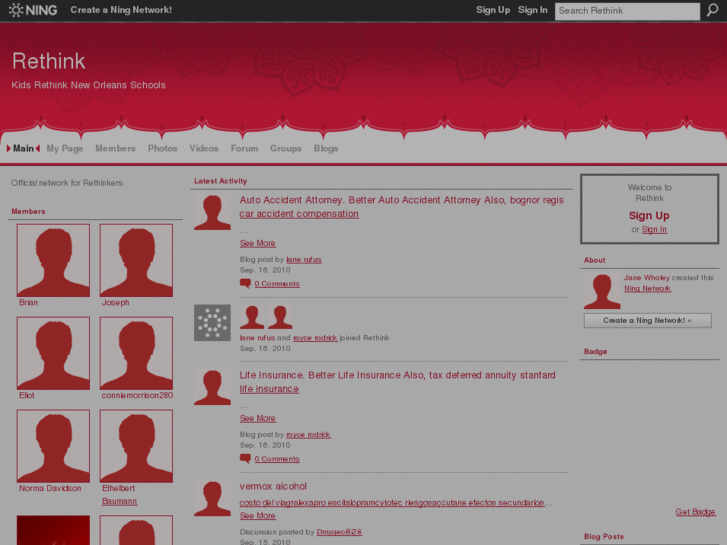Click Create a Ning Network! header link

121,10
